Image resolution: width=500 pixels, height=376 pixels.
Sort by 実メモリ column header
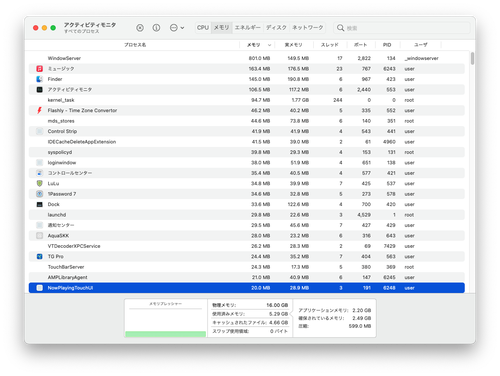(293, 45)
